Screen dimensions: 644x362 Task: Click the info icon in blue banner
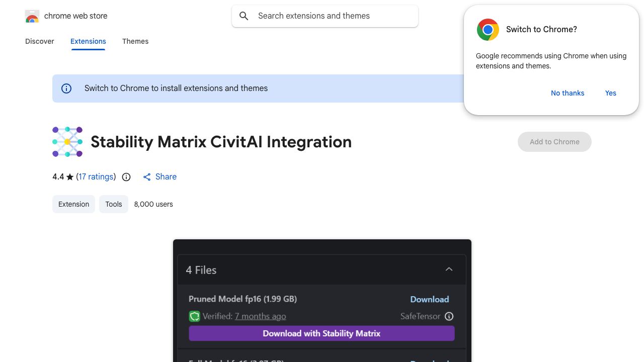(66, 88)
